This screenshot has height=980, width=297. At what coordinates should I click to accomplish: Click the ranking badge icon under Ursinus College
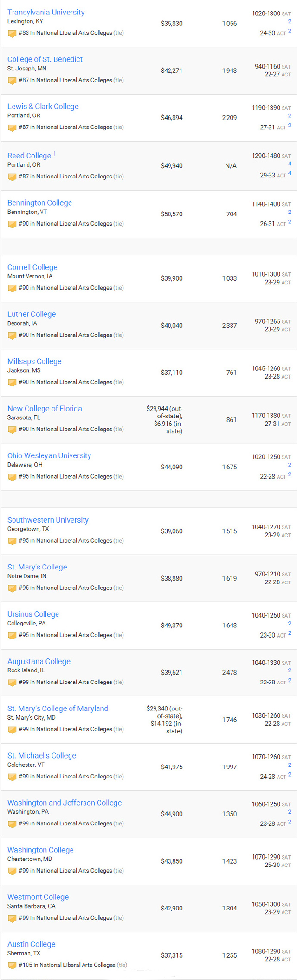point(12,636)
